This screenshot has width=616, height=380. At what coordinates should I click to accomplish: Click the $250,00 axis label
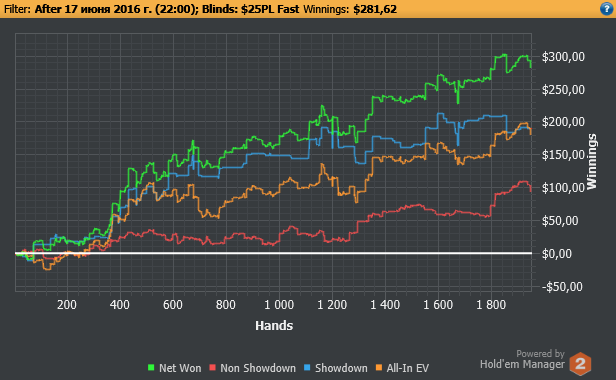tap(563, 90)
